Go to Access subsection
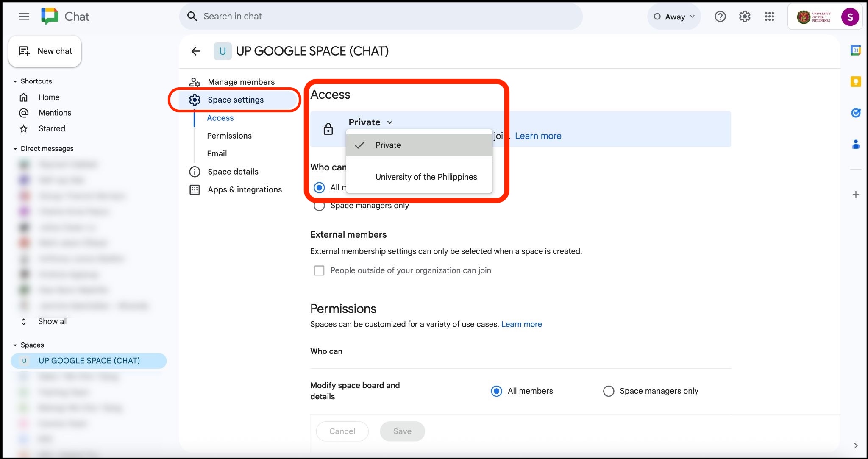The width and height of the screenshot is (868, 459). [220, 118]
